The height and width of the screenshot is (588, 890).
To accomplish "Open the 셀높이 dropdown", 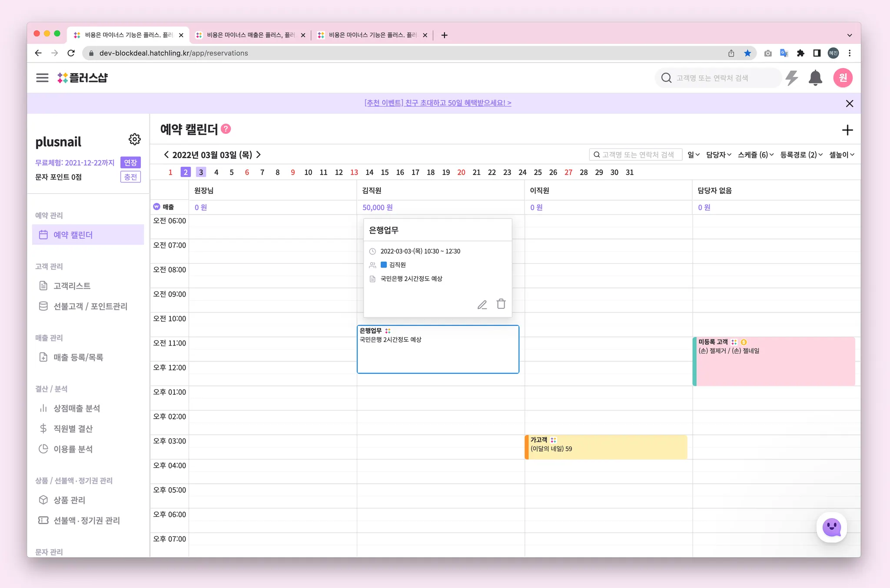I will click(841, 155).
